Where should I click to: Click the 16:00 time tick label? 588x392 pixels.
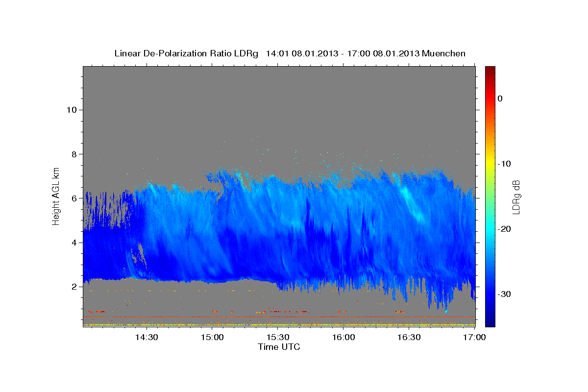tap(343, 338)
